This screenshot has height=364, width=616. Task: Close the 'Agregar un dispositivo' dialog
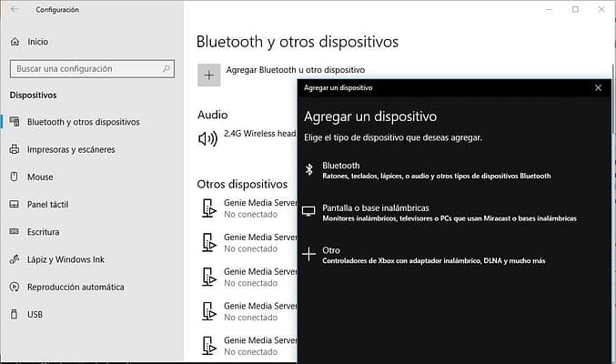pyautogui.click(x=598, y=87)
